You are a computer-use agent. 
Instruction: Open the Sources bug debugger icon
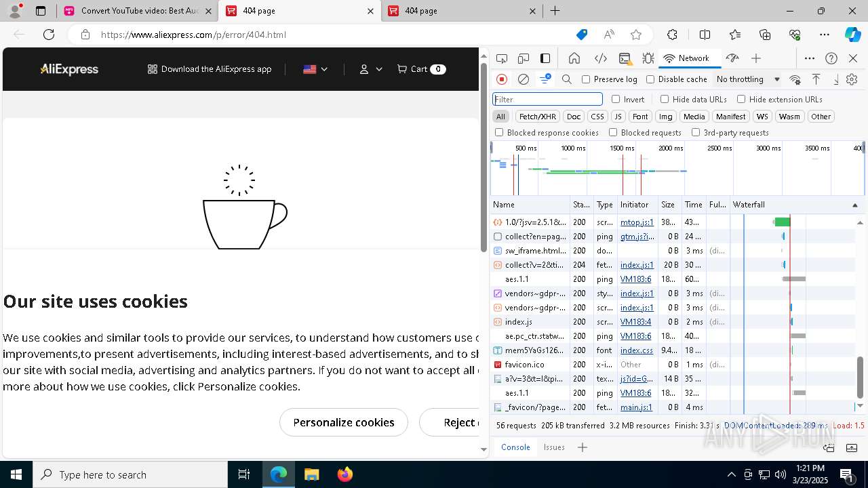point(648,58)
